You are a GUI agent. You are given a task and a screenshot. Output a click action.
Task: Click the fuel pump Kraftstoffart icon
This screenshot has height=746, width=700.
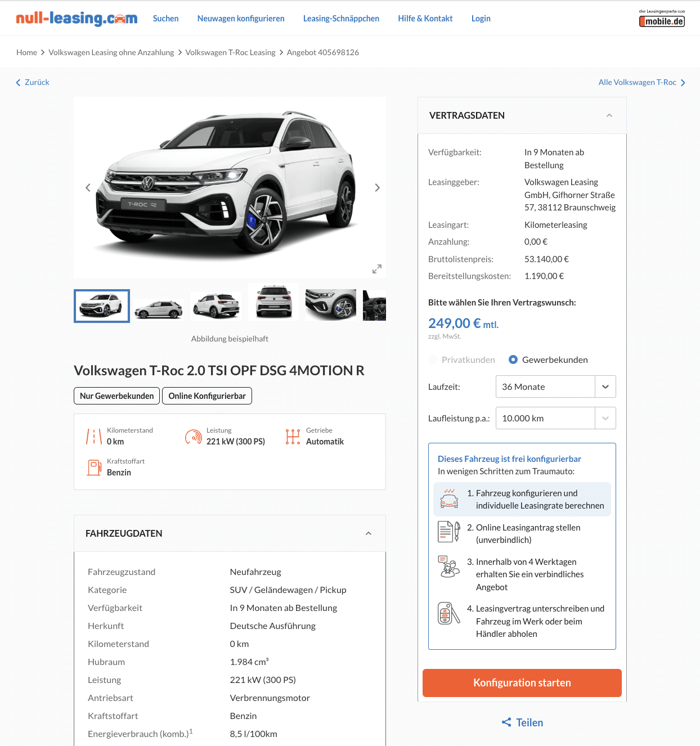[93, 467]
